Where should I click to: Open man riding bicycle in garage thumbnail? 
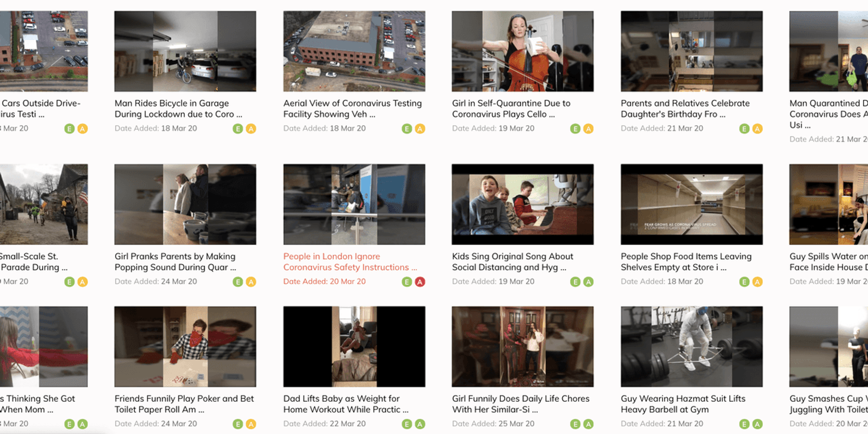click(x=185, y=51)
